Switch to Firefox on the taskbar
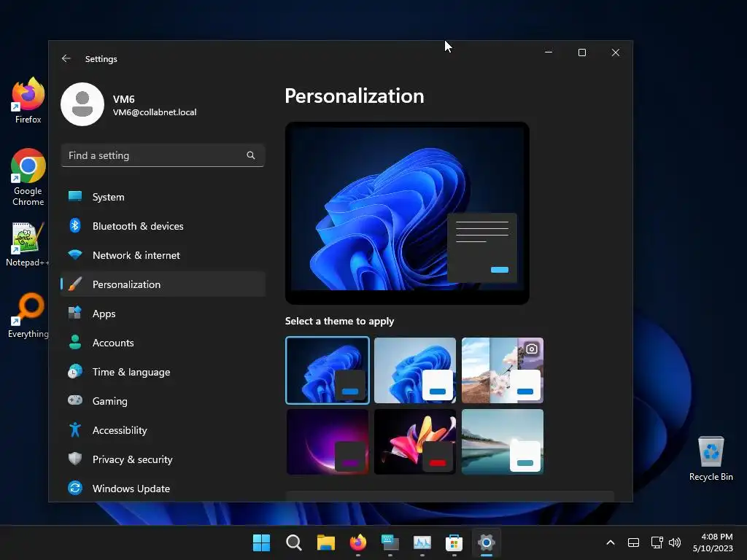This screenshot has height=560, width=747. (x=357, y=542)
